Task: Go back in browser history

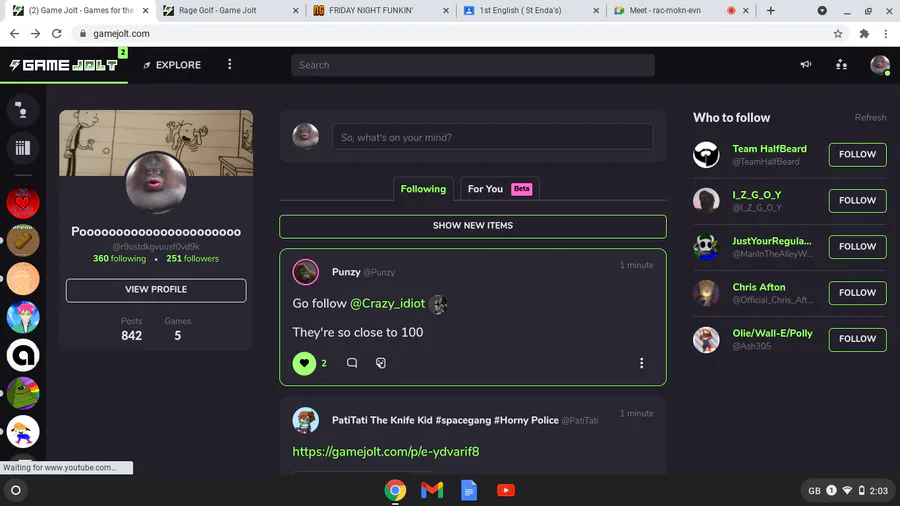Action: (14, 34)
